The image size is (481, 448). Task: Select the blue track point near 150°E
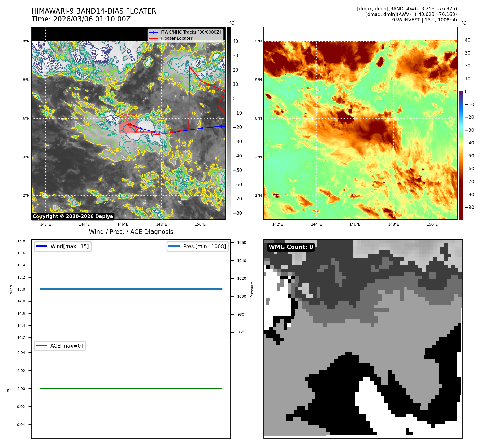click(x=202, y=128)
